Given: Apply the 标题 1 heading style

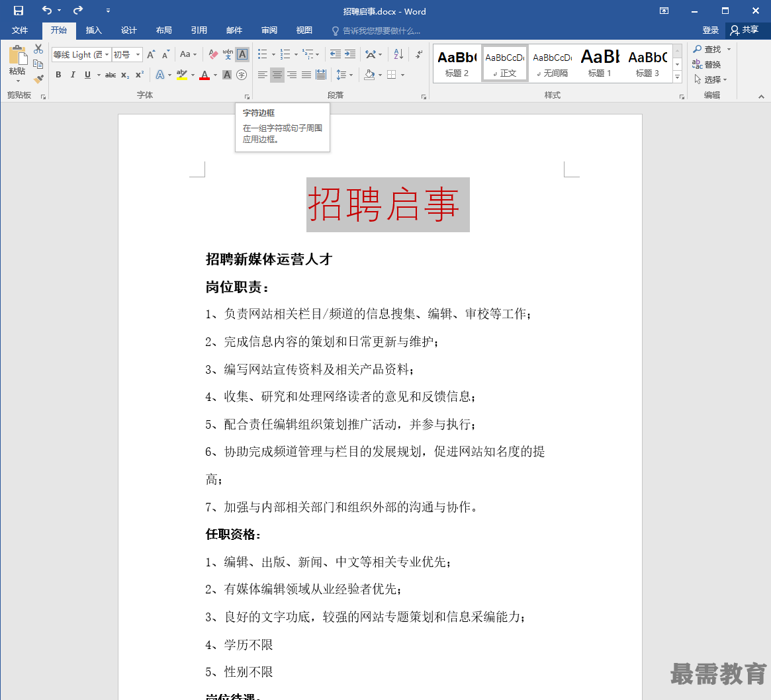Looking at the screenshot, I should (600, 63).
